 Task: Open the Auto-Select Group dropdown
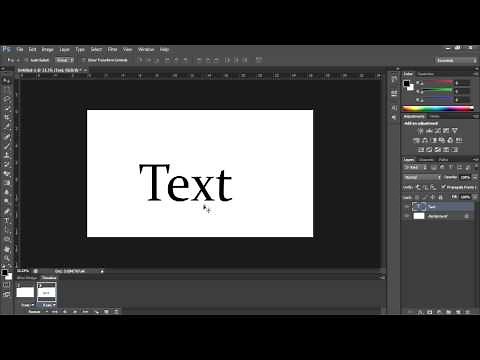[x=64, y=60]
